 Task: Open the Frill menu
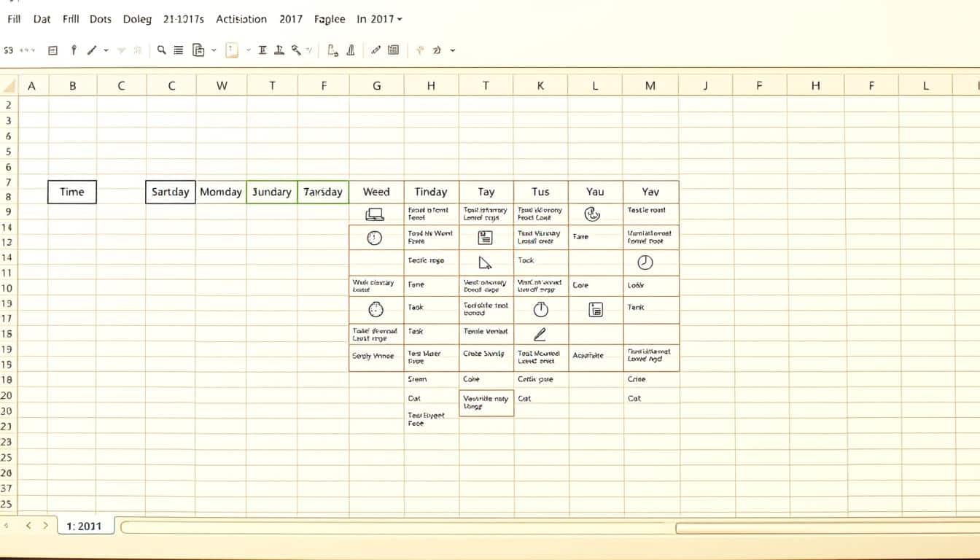point(71,19)
